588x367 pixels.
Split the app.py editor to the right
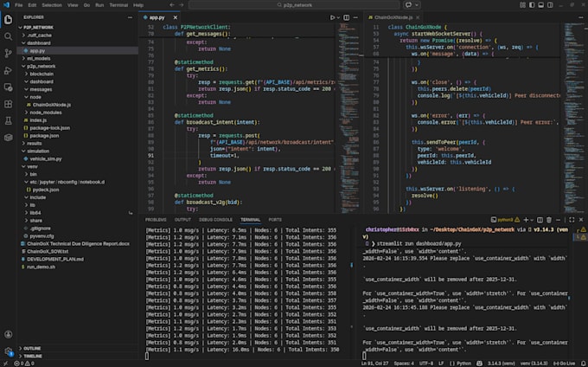347,17
